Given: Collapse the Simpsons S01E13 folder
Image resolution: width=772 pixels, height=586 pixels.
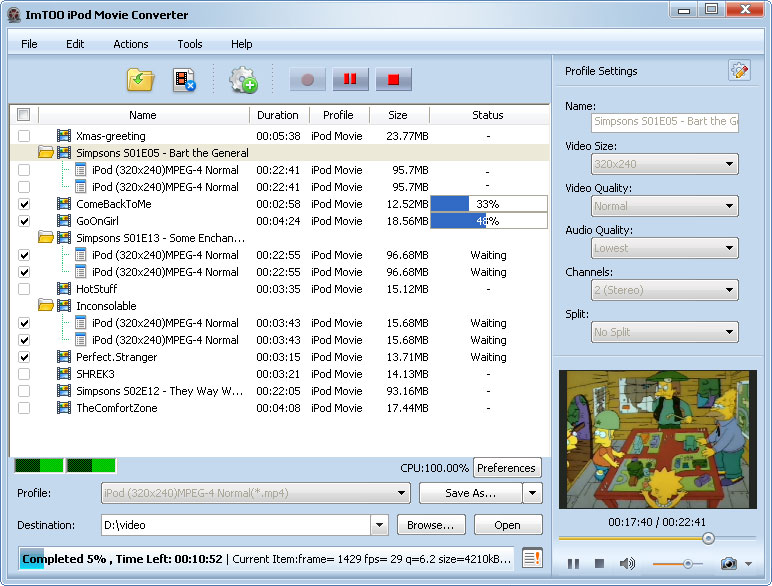Looking at the screenshot, I should coord(46,238).
